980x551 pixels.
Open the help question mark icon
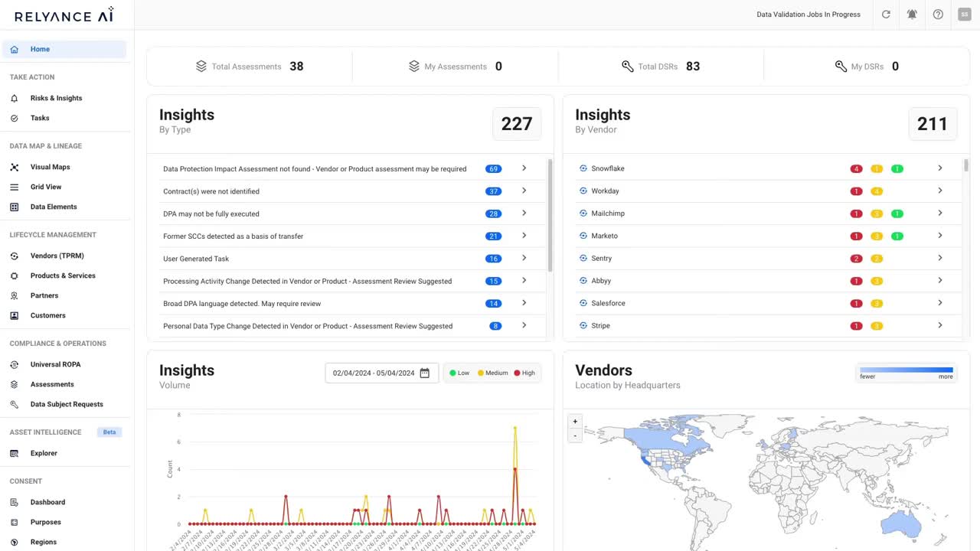click(938, 15)
